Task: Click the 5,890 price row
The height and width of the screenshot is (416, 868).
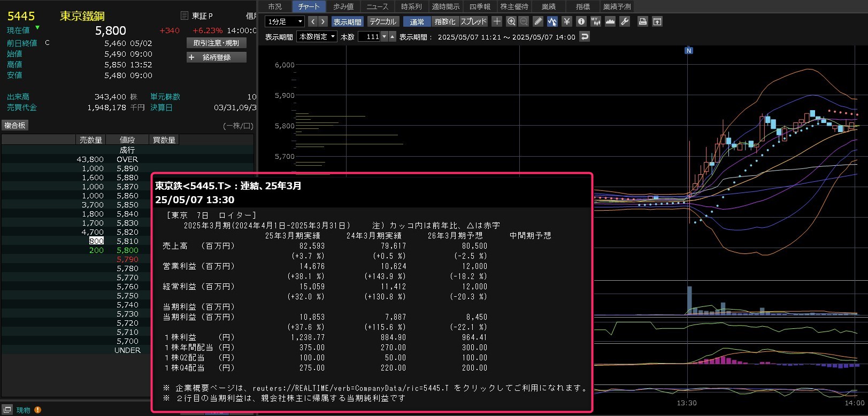Action: (x=127, y=168)
